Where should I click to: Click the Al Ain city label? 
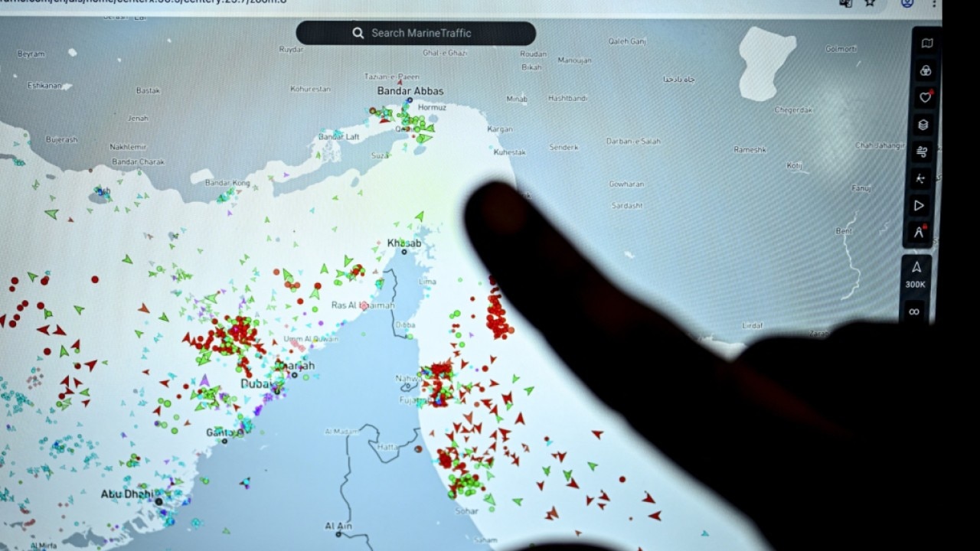(x=338, y=526)
